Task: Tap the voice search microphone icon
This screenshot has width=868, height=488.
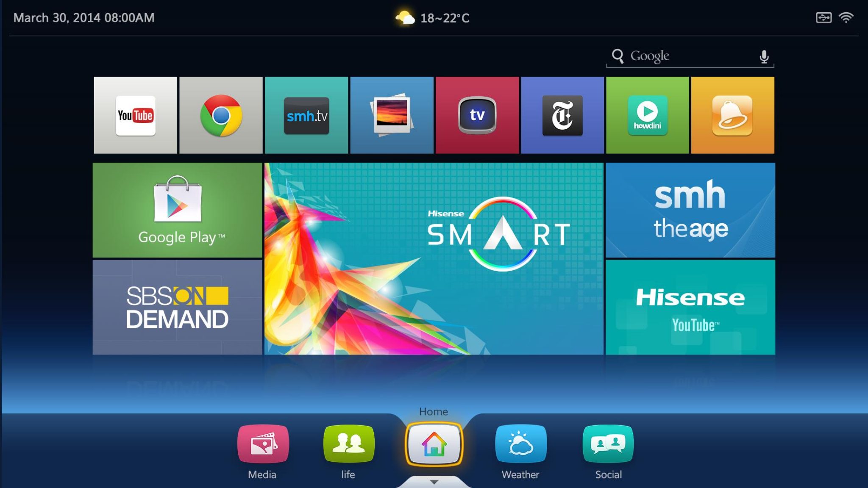Action: coord(765,56)
